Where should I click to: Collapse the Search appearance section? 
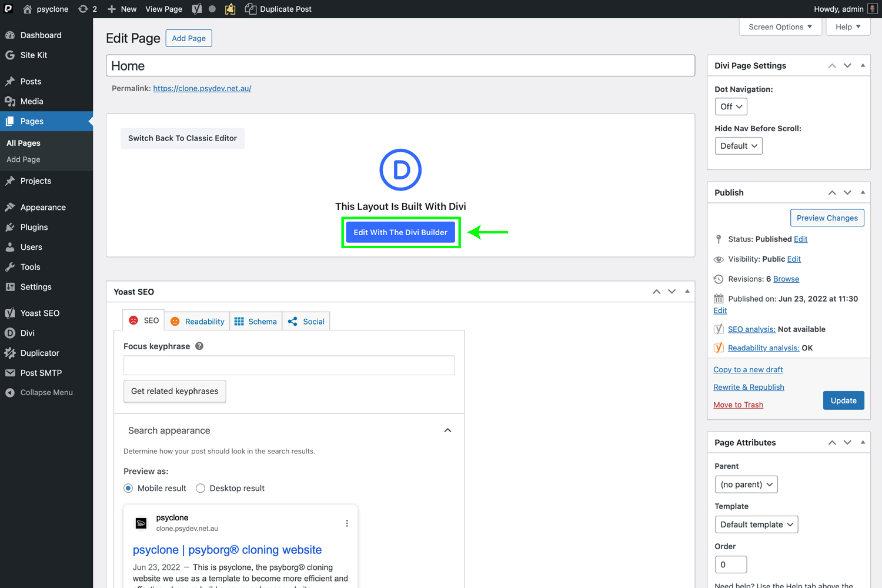(x=447, y=430)
